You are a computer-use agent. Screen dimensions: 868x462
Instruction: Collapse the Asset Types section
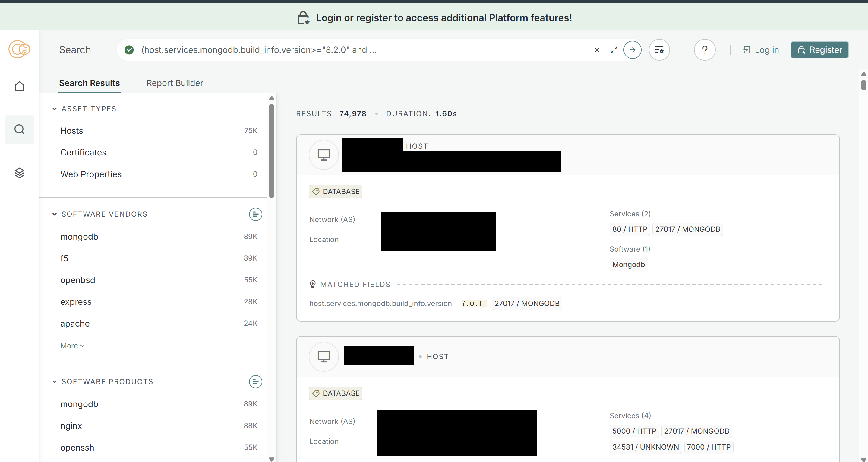point(55,109)
